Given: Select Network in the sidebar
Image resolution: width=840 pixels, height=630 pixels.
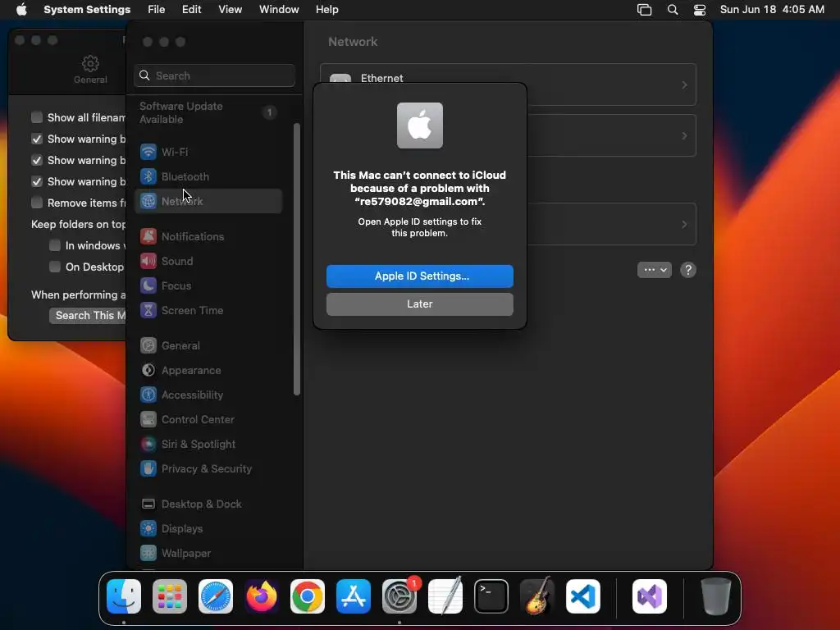Looking at the screenshot, I should pos(208,202).
